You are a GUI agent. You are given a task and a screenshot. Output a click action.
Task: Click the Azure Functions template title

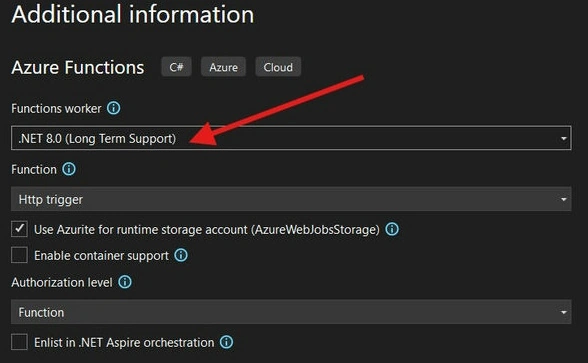click(78, 68)
